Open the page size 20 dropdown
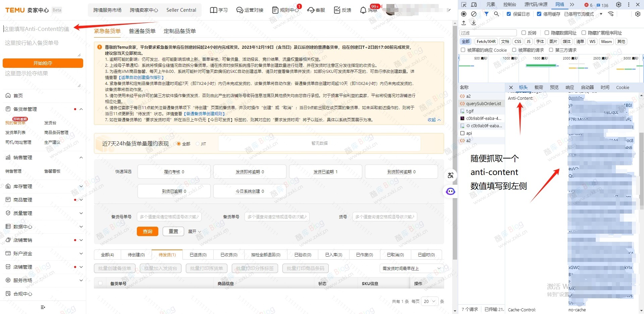The width and height of the screenshot is (644, 314). (429, 301)
